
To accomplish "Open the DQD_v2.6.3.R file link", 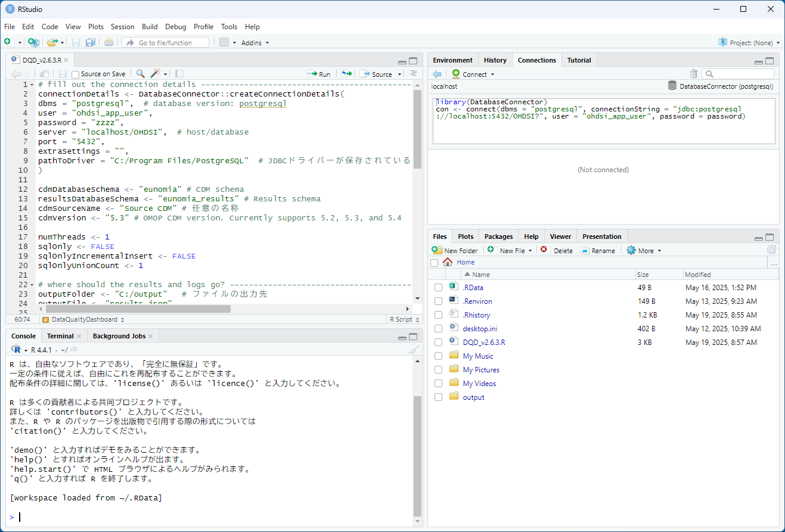I will [484, 343].
